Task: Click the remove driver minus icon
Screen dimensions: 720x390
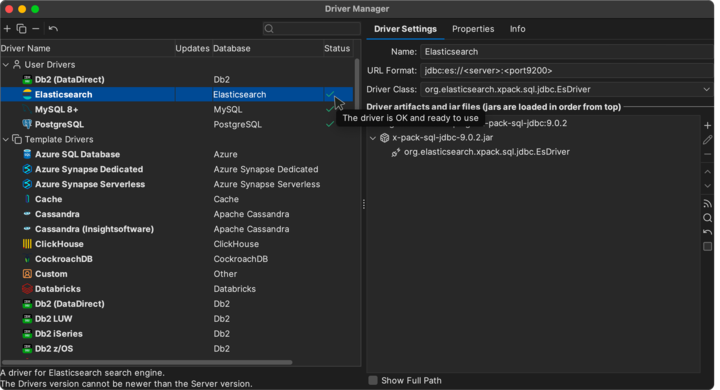Action: click(x=35, y=28)
